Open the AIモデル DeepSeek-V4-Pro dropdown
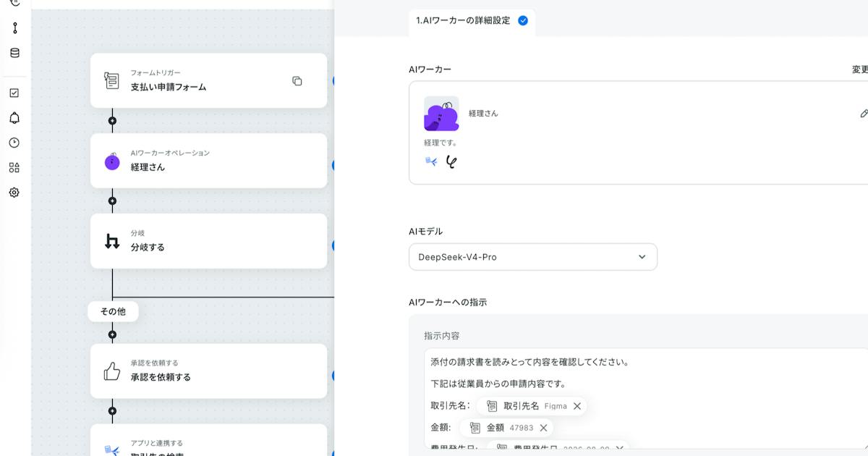The height and width of the screenshot is (456, 868). click(533, 257)
